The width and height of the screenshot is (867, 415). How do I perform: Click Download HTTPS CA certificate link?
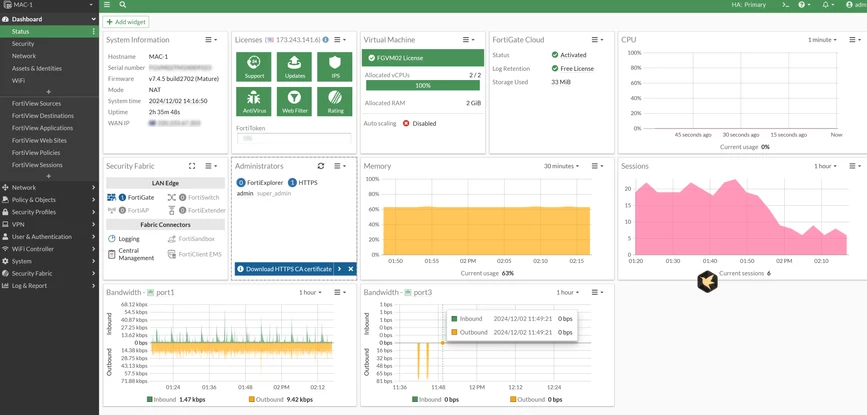[289, 269]
